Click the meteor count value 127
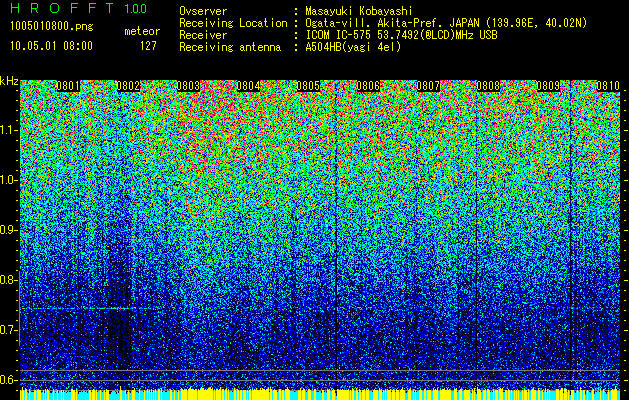This screenshot has height=400, width=629. coord(148,46)
